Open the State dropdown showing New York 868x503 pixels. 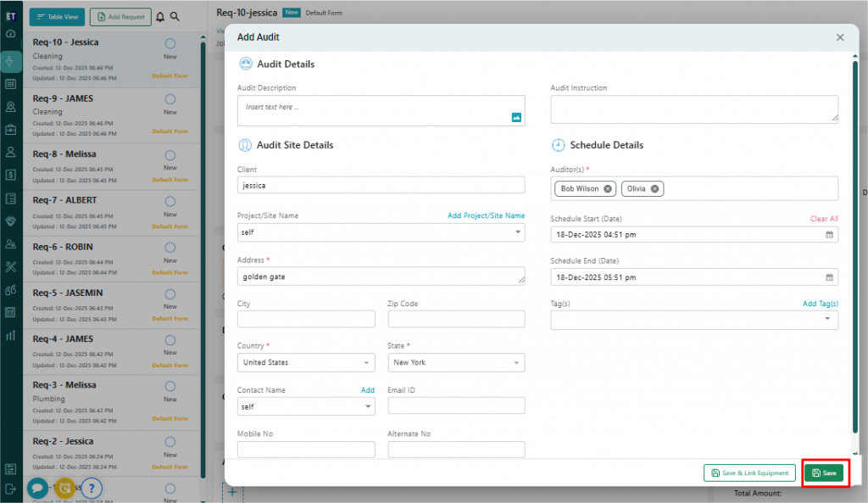tap(516, 363)
